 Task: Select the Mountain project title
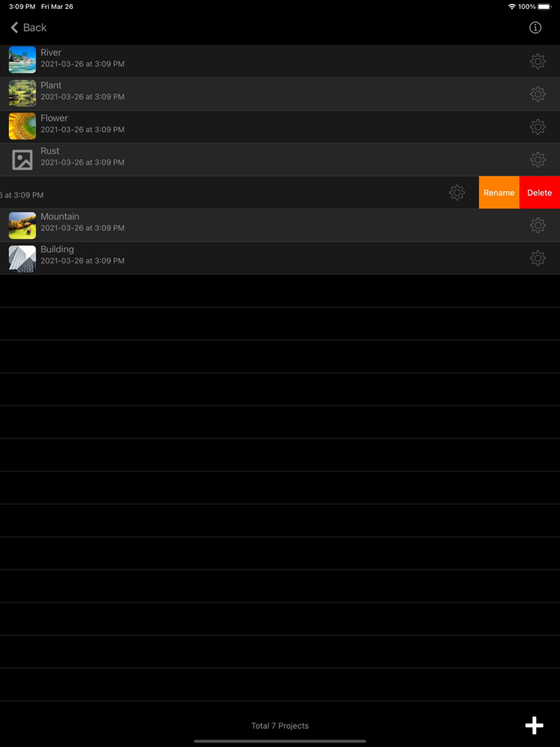[x=59, y=217]
